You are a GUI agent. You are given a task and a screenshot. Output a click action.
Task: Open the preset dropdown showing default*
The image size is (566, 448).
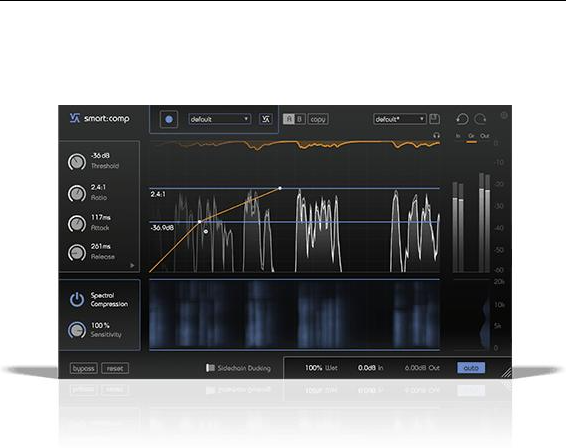(400, 119)
